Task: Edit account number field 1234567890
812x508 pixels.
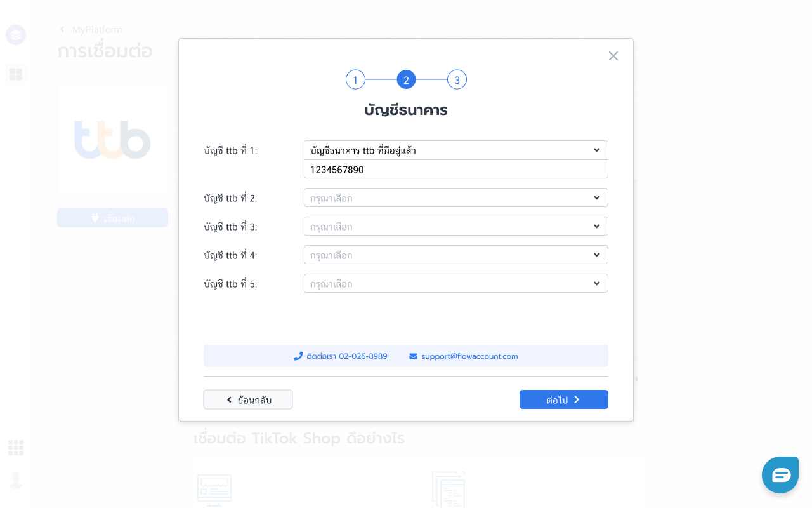Action: (x=455, y=170)
